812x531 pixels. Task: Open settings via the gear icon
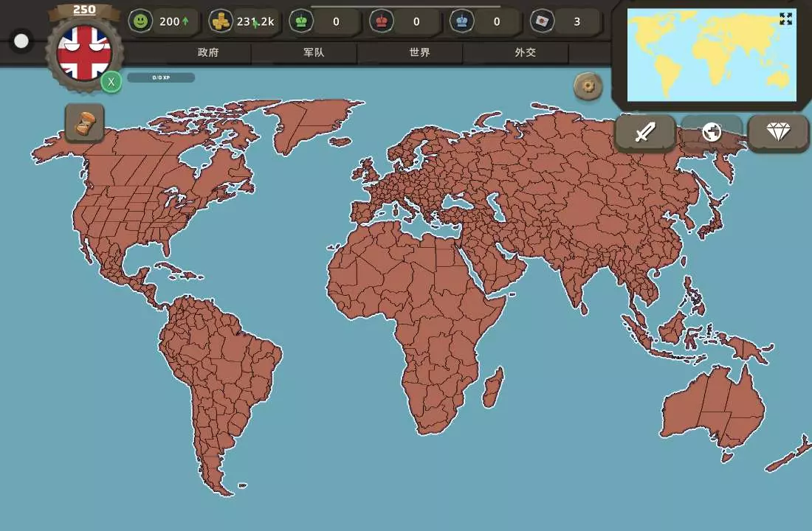click(x=588, y=86)
